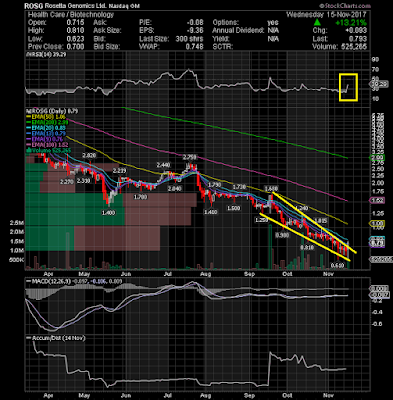Click the ROSG (Daily) 0.79 legend title

pyautogui.click(x=53, y=111)
